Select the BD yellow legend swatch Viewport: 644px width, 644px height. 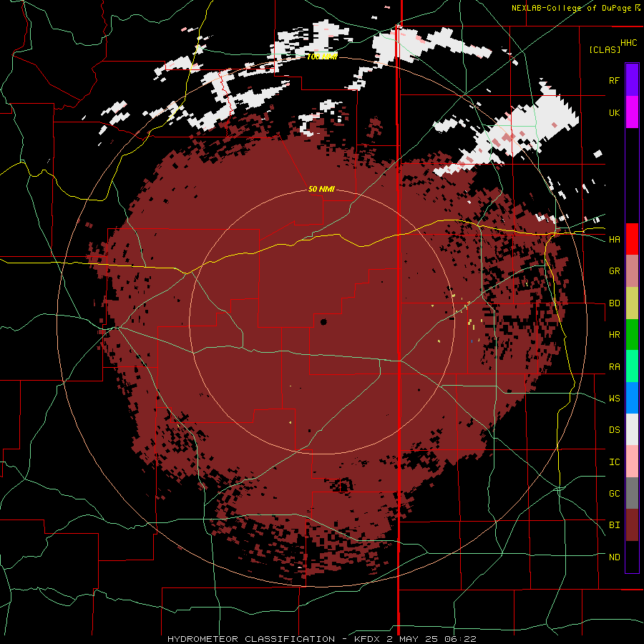632,303
